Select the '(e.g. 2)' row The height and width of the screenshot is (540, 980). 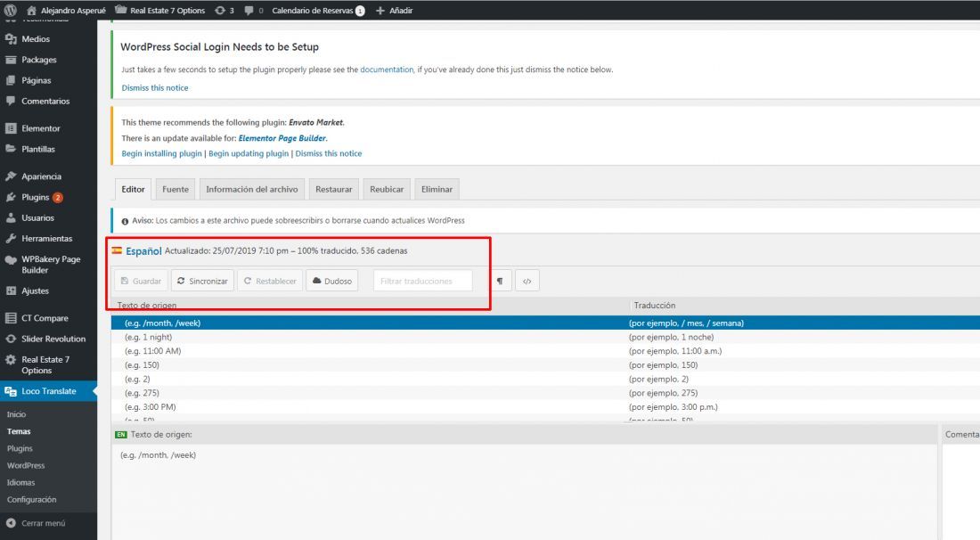tap(545, 379)
